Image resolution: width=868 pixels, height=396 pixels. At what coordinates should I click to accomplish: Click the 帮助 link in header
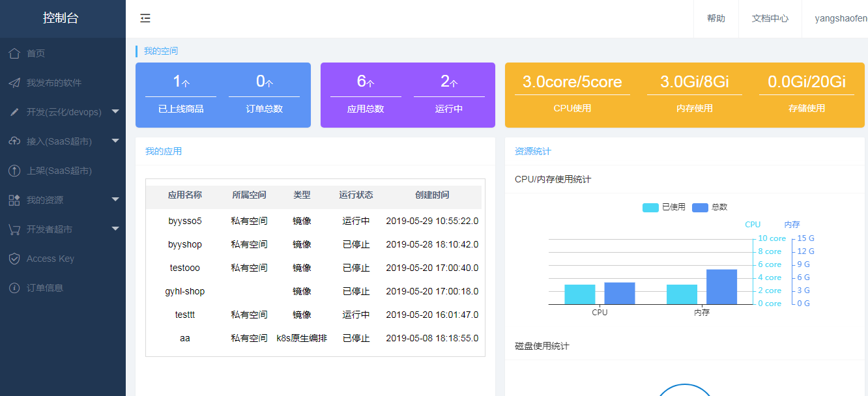click(716, 18)
